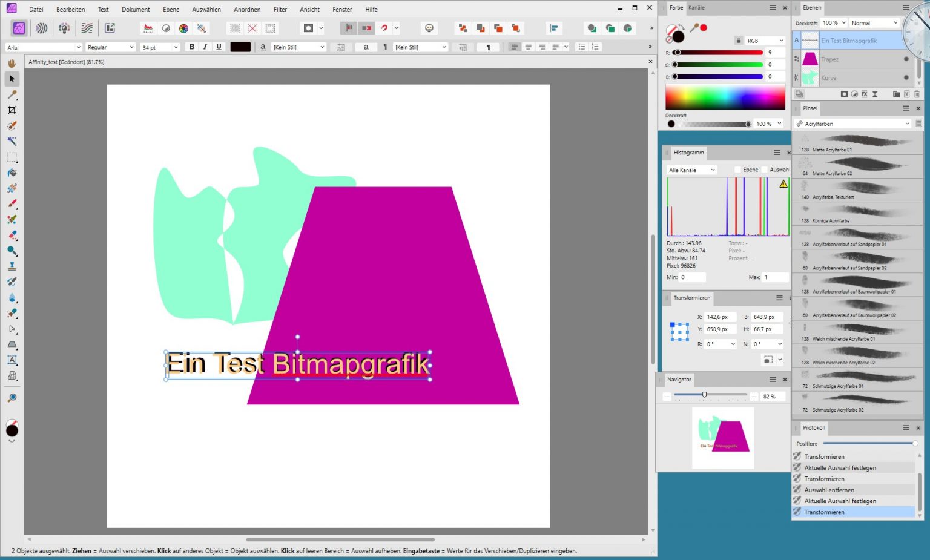Viewport: 930px width, 560px height.
Task: Enable the Auswahl checkbox in Histogramm
Action: coord(764,170)
